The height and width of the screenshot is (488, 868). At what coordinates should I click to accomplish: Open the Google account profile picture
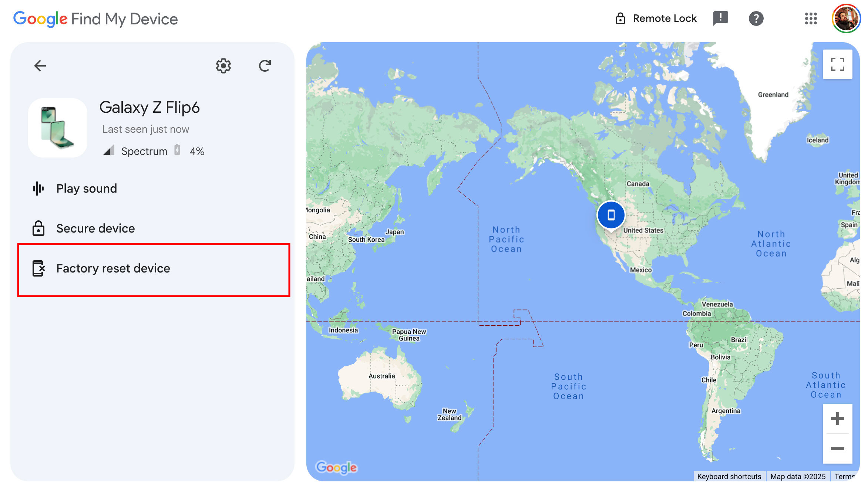click(x=846, y=18)
